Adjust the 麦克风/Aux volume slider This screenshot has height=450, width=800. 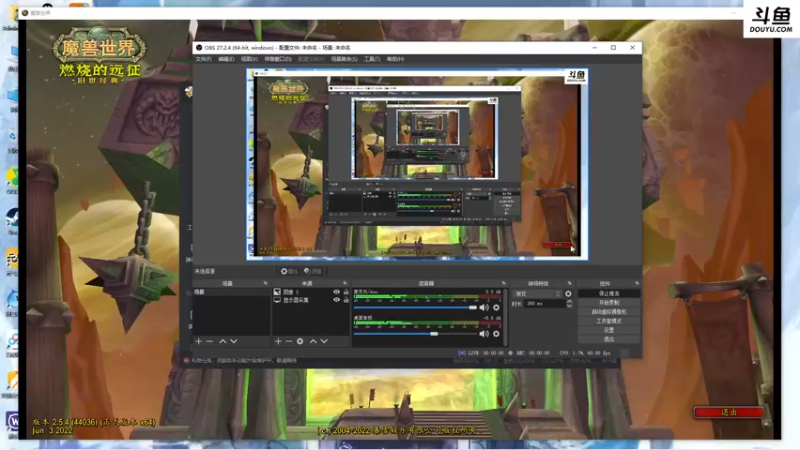point(414,307)
